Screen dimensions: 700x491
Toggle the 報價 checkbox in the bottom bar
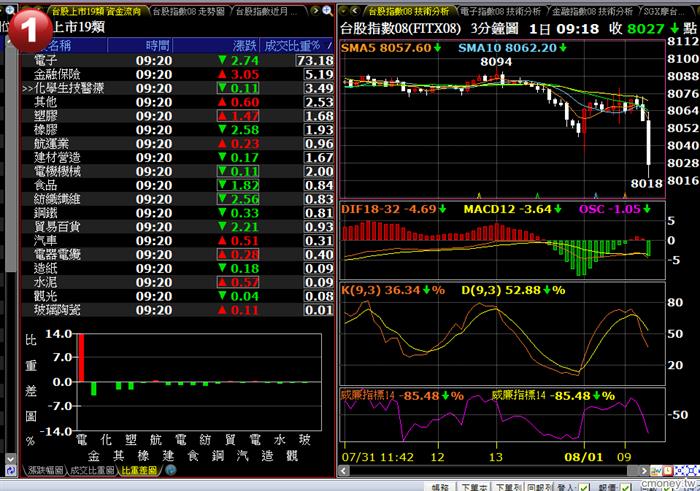coord(625,487)
